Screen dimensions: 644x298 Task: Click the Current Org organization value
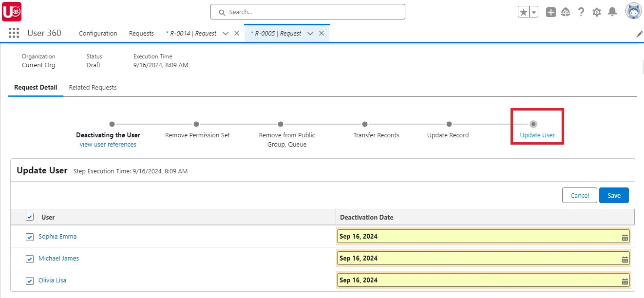tap(38, 65)
